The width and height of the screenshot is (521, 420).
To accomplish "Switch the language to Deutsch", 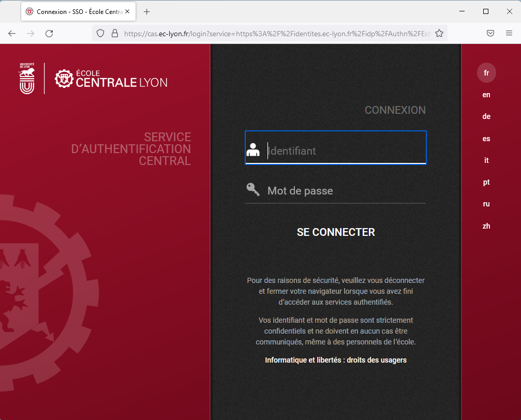I will point(486,116).
